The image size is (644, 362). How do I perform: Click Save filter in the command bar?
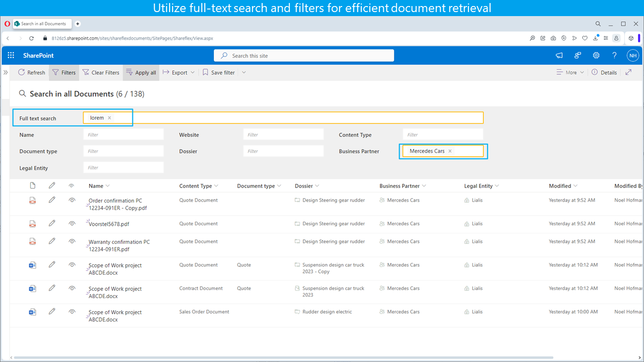[x=218, y=72]
